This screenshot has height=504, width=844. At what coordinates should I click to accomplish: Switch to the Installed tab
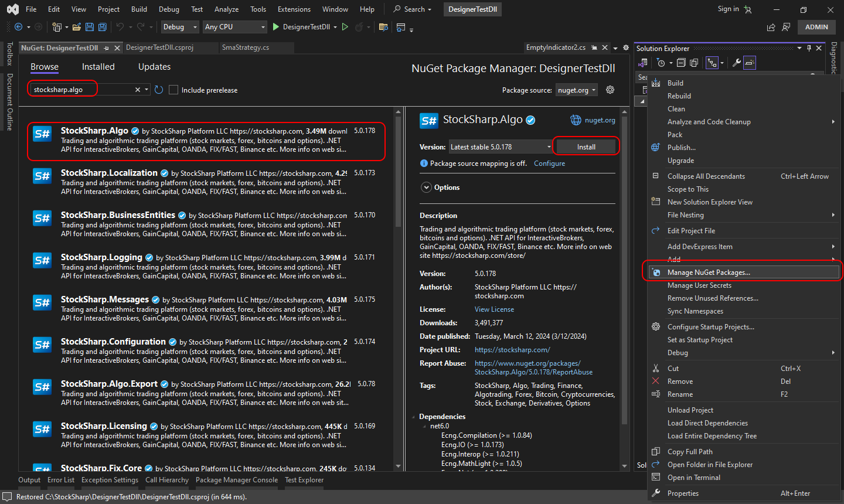(x=98, y=67)
